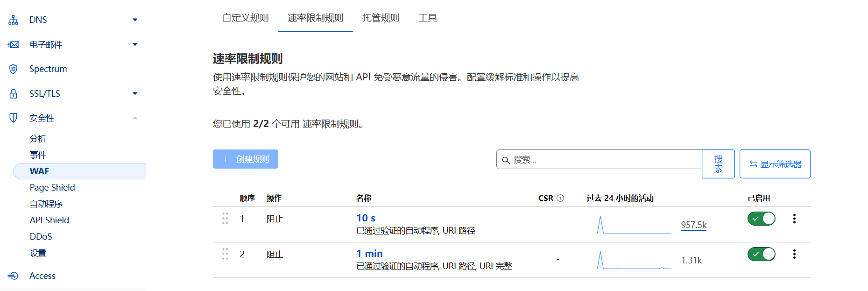Click the CSR info icon
The width and height of the screenshot is (868, 291).
pos(560,198)
